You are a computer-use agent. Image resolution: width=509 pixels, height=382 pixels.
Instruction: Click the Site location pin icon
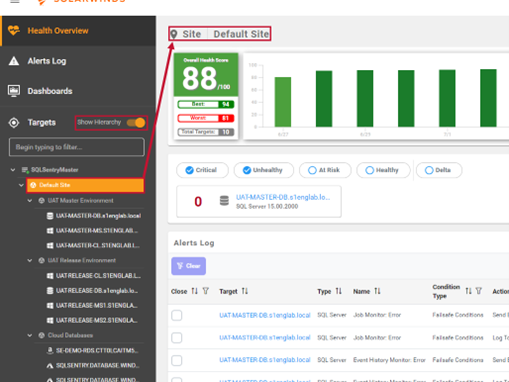tap(174, 34)
